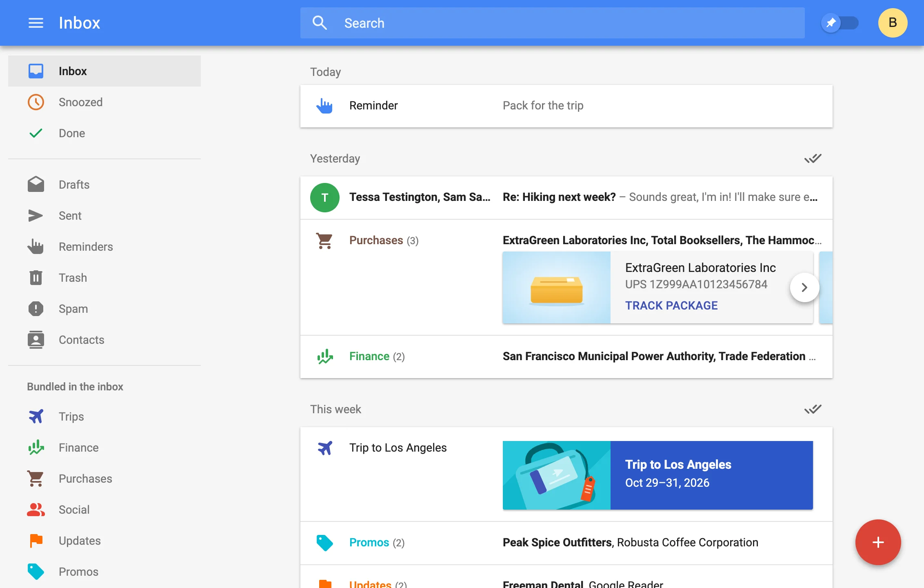
Task: Click the Promos tag icon in sidebar
Action: point(36,572)
